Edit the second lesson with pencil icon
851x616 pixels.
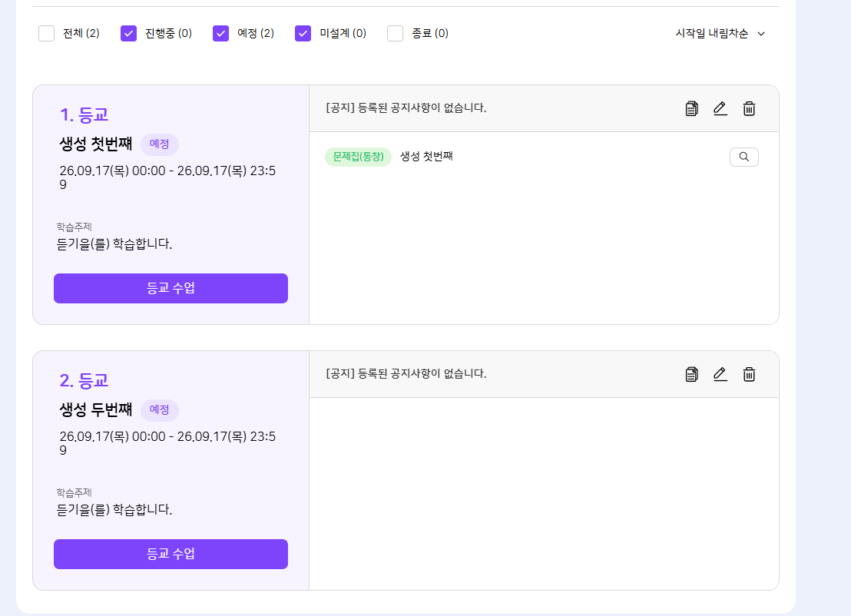tap(720, 375)
